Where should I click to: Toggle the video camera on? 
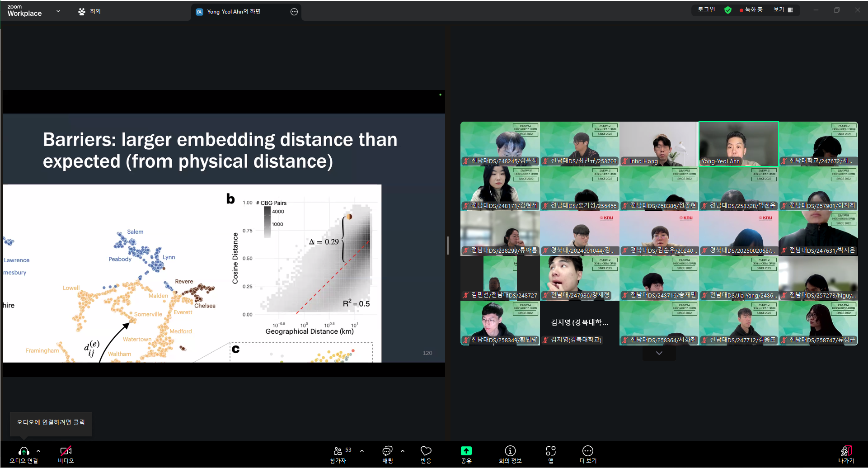tap(66, 451)
